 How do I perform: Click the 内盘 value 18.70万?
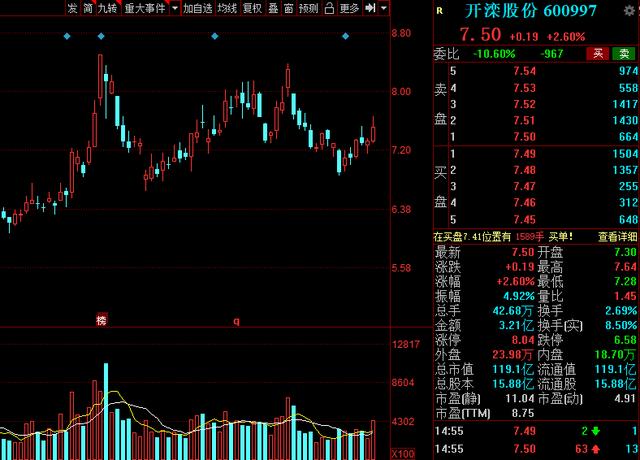click(615, 355)
